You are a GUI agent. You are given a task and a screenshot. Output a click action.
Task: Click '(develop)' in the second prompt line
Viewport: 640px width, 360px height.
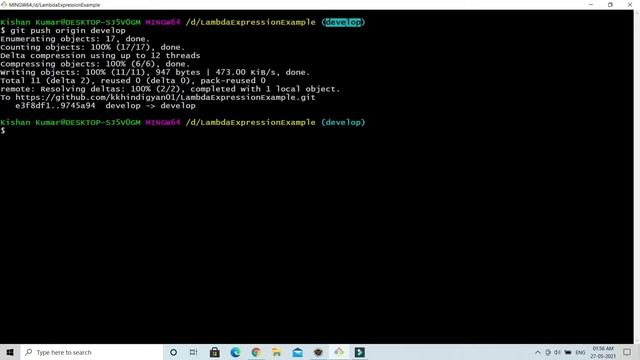coord(343,122)
